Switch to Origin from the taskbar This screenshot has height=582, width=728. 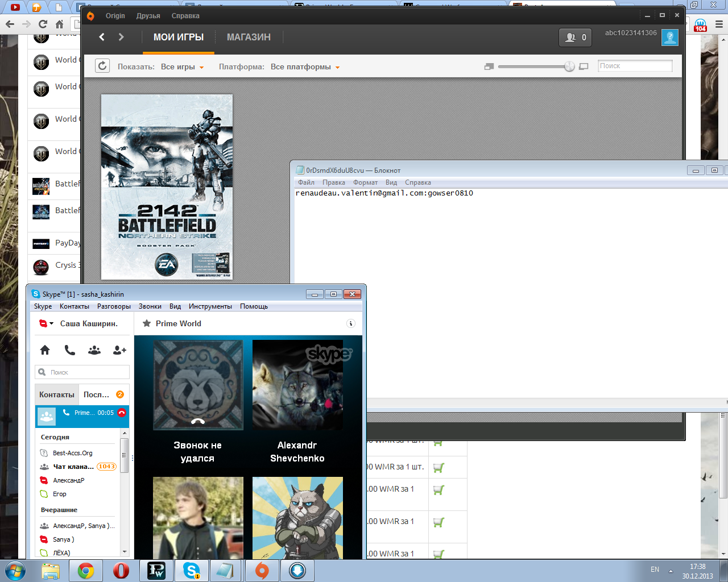(262, 571)
